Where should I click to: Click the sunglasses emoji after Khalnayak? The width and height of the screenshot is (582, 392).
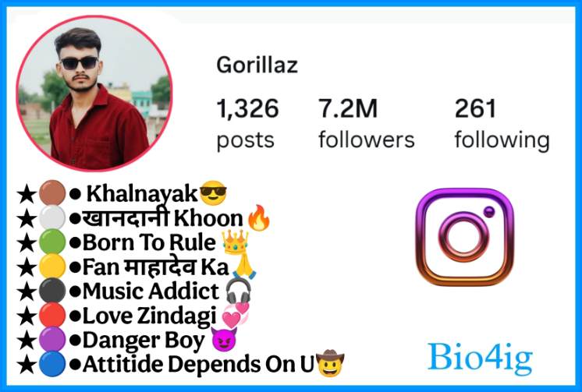tap(213, 193)
